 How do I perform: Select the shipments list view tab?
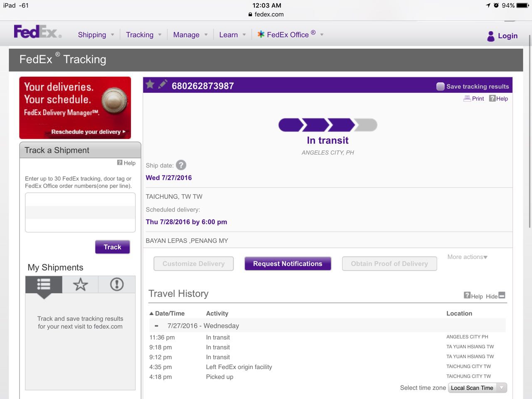[44, 285]
